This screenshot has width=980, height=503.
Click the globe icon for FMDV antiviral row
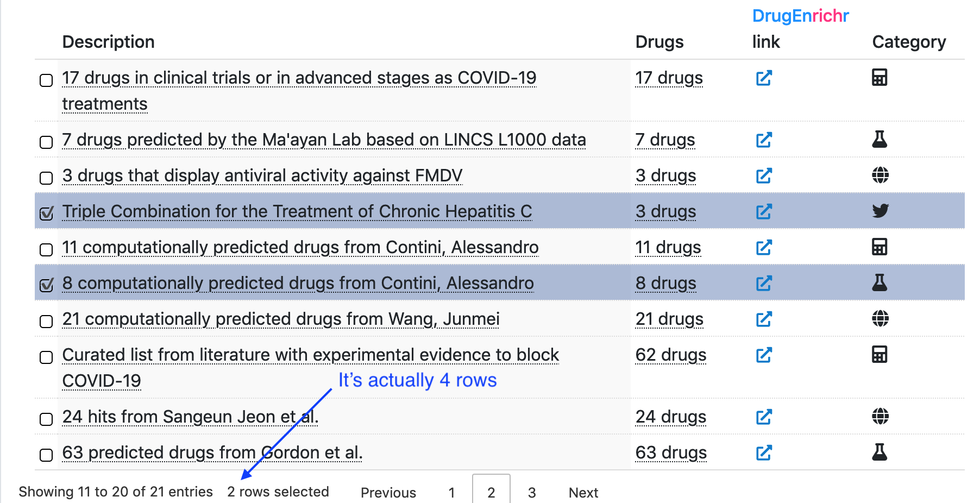click(880, 175)
